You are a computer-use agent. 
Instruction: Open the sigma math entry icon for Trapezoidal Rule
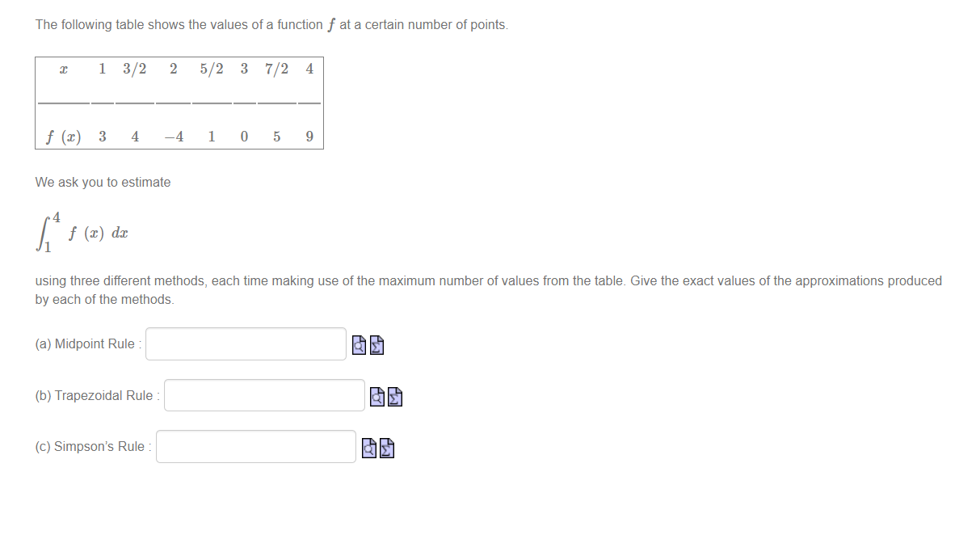tap(394, 397)
